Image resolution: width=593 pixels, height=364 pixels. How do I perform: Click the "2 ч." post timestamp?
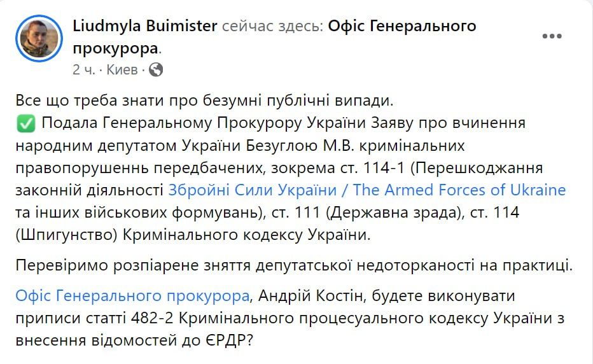pos(84,69)
